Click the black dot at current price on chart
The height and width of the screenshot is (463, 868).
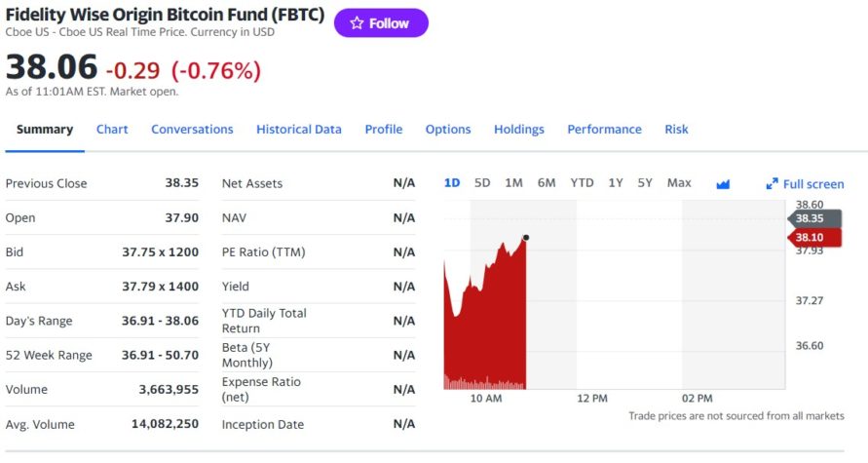(526, 238)
